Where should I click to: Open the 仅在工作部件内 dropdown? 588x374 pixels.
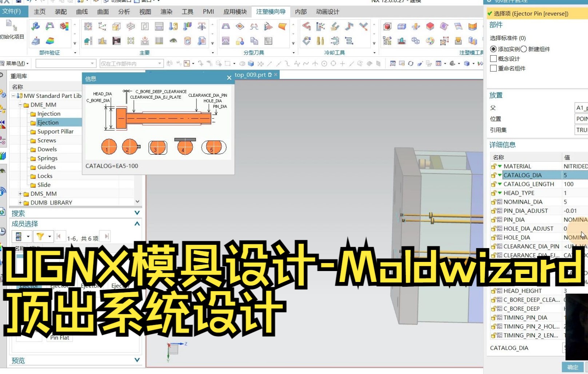[159, 63]
